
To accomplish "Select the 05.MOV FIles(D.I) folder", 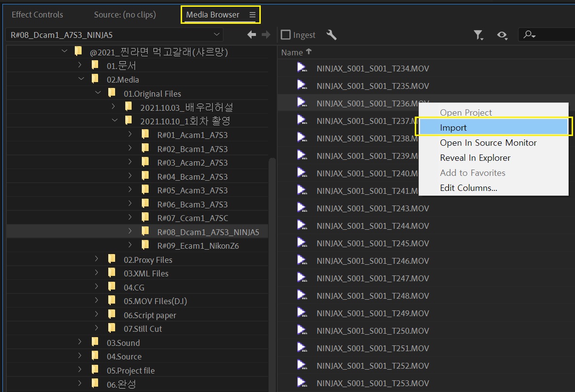I will (x=155, y=301).
